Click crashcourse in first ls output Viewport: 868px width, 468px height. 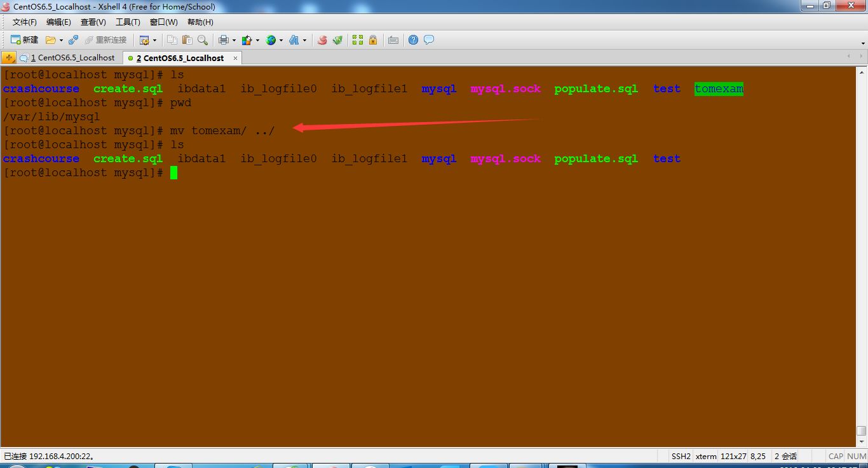(41, 89)
